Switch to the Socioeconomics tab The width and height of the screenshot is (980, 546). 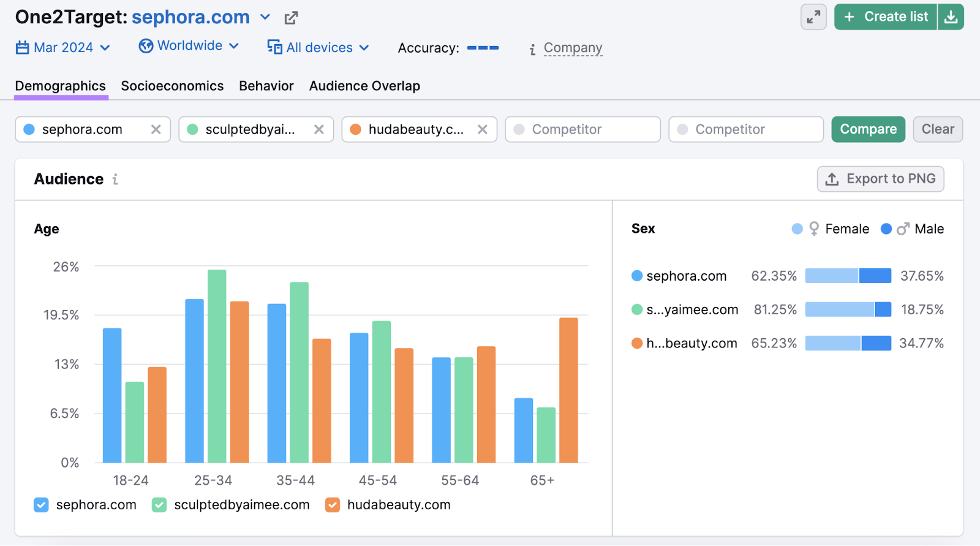click(172, 86)
